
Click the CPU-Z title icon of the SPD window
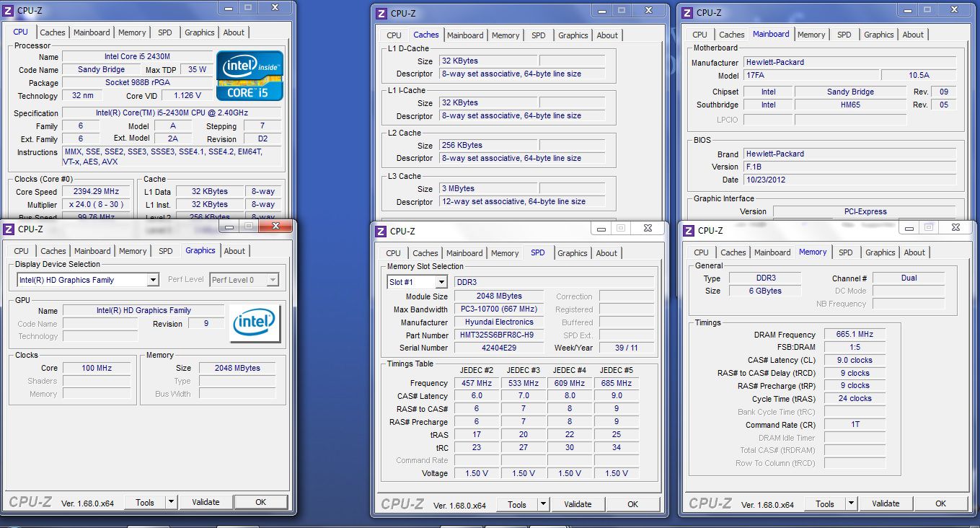[x=381, y=231]
